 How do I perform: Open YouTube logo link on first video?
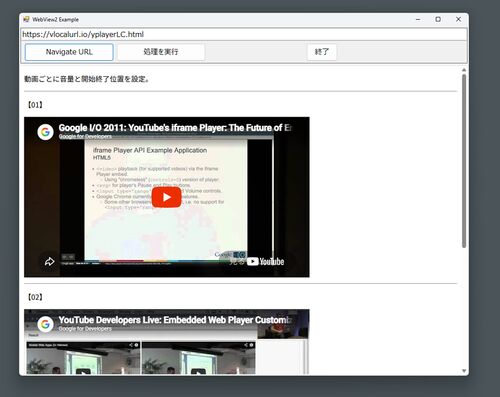pos(265,262)
